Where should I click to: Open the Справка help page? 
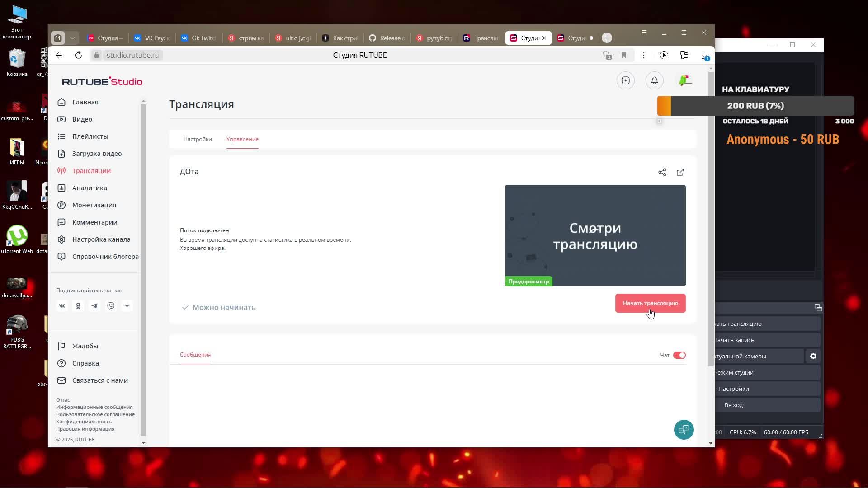point(85,363)
